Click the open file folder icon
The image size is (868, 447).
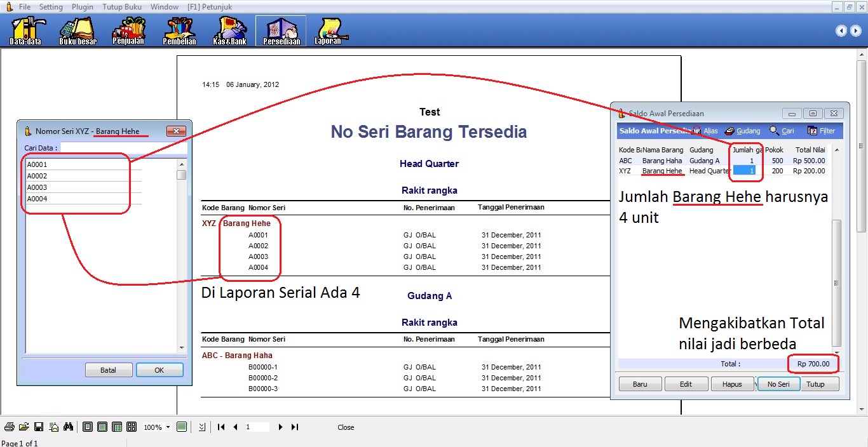click(x=24, y=427)
